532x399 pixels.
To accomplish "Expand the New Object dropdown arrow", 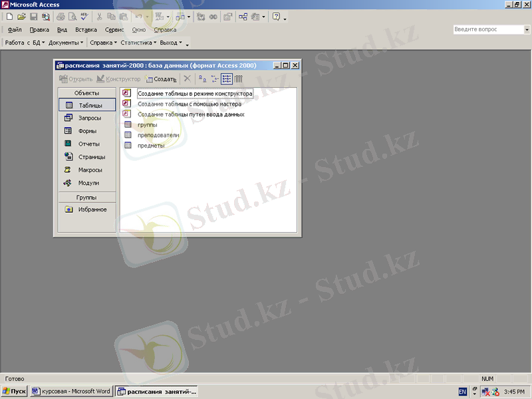I will click(x=263, y=17).
